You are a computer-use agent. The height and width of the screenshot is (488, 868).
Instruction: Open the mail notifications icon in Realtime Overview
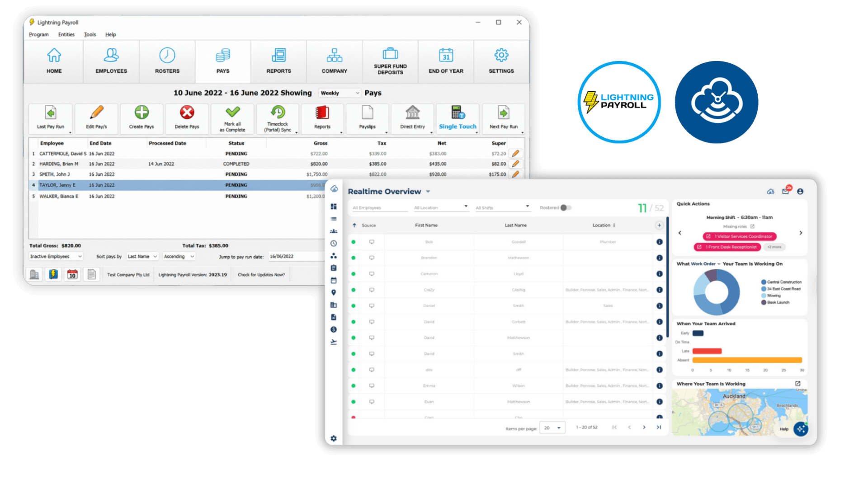click(786, 191)
